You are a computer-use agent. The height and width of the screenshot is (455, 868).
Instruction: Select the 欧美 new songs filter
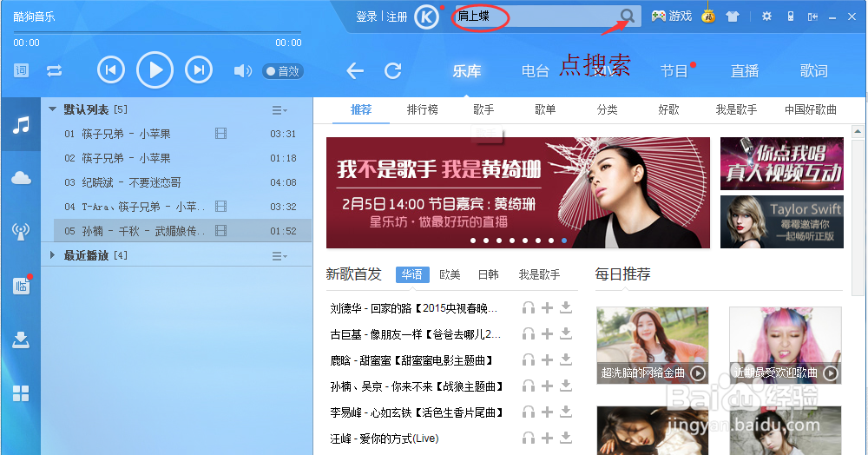coord(450,274)
